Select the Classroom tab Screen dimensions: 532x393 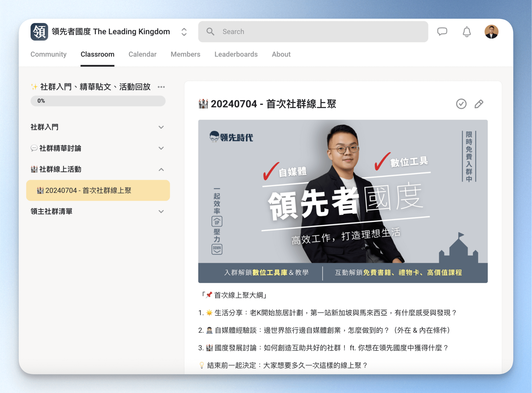click(x=97, y=54)
